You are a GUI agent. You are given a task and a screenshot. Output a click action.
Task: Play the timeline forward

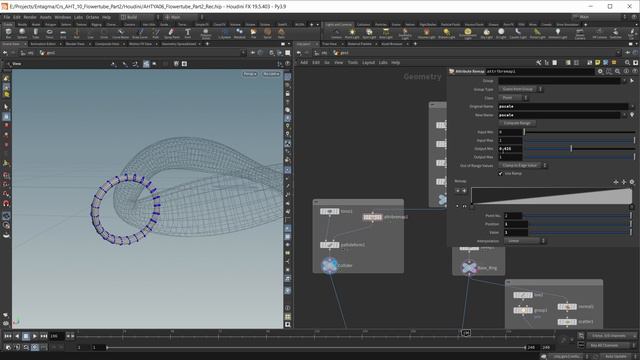click(35, 336)
